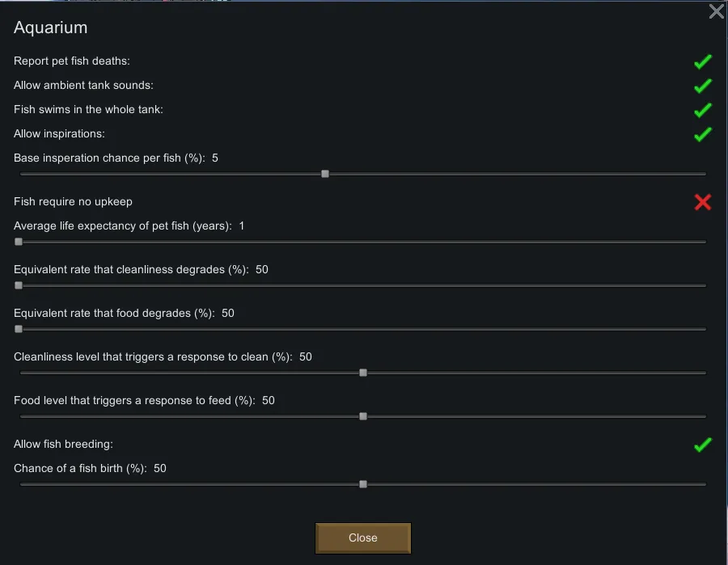Click the cleanliness degrade rate slider handle
The width and height of the screenshot is (728, 565).
(19, 285)
